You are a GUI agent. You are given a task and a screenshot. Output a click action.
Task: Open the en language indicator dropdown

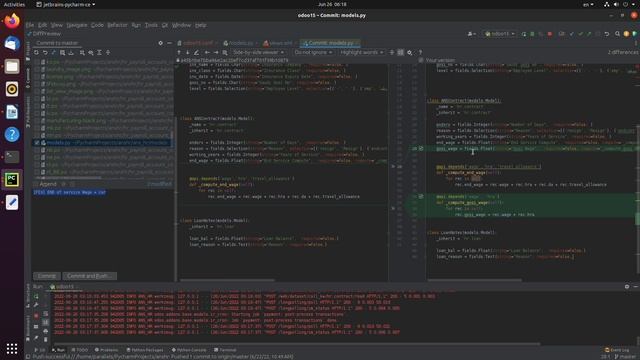click(588, 4)
